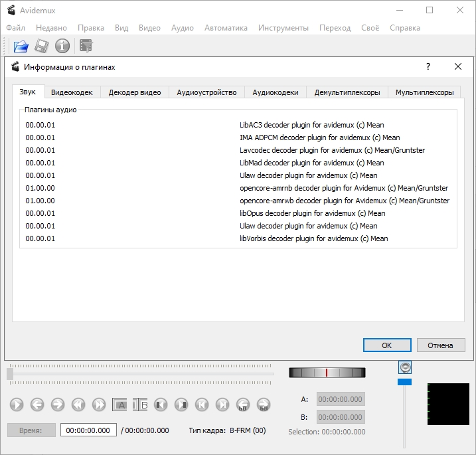
Task: Click the speaker volume icon
Action: 405,367
